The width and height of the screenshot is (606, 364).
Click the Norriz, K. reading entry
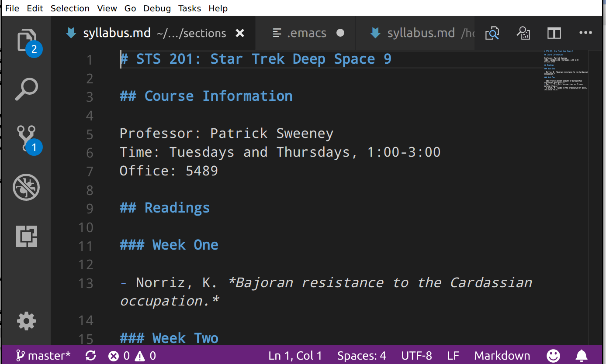coord(326,292)
